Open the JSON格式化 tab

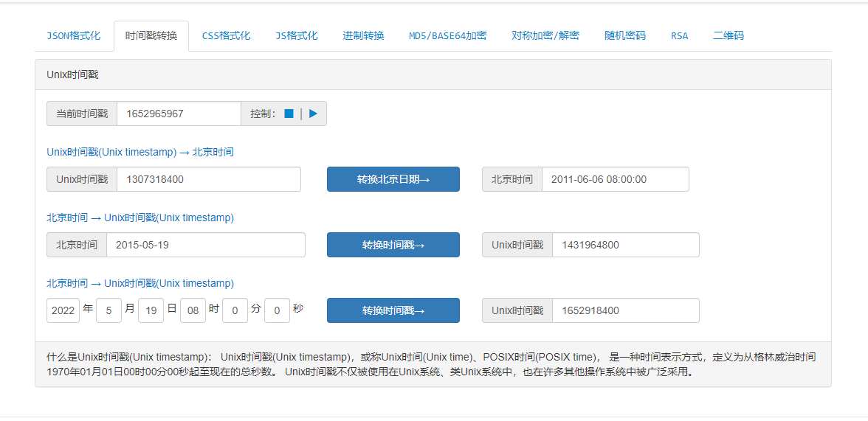coord(73,36)
